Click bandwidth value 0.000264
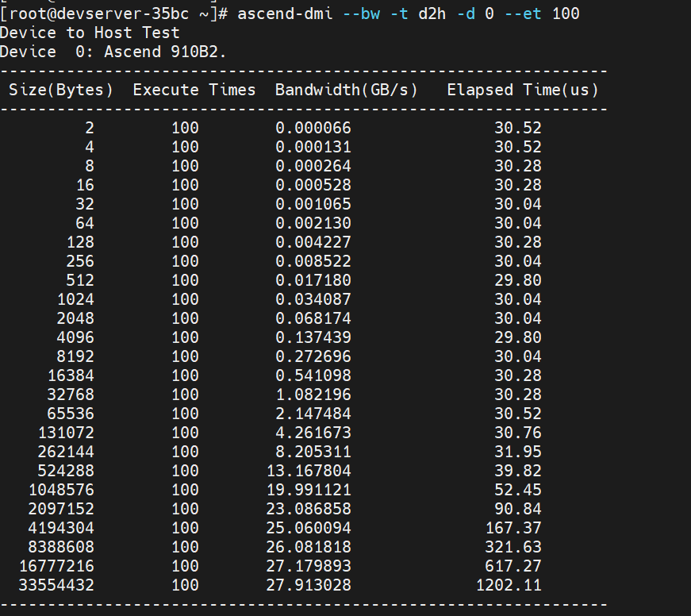The width and height of the screenshot is (691, 616). (313, 166)
